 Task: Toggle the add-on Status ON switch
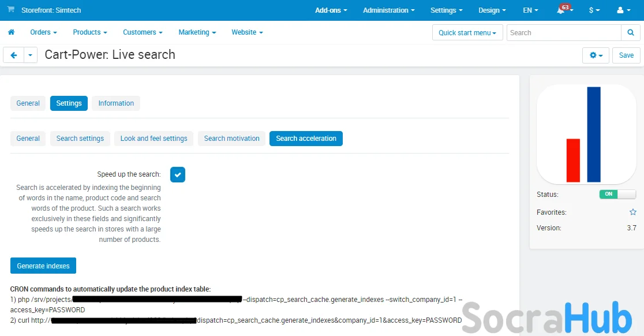(617, 195)
